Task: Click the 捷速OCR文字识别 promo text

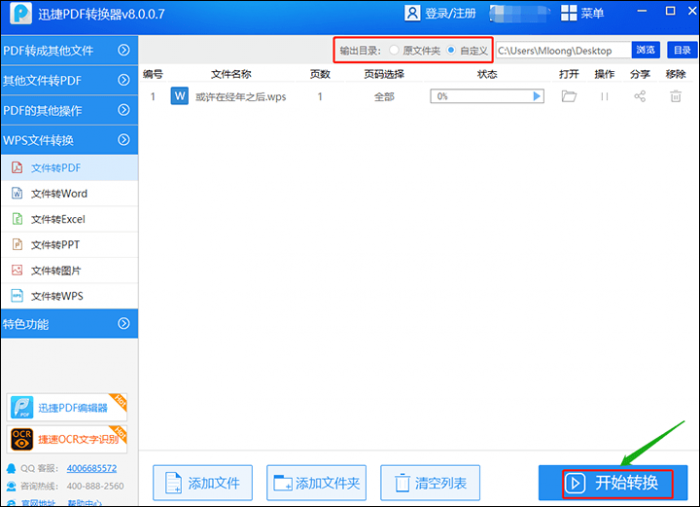Action: [79, 440]
